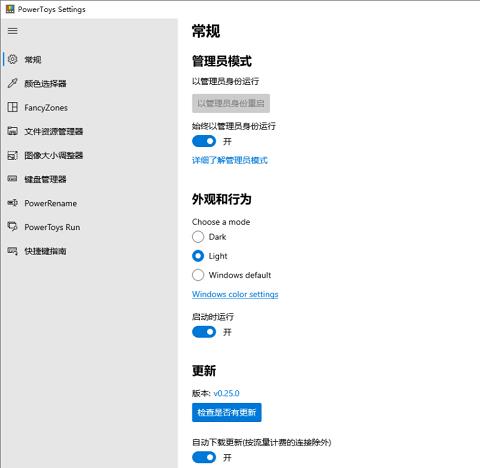Open the v0.25.0 version link
The image size is (480, 468).
point(226,393)
